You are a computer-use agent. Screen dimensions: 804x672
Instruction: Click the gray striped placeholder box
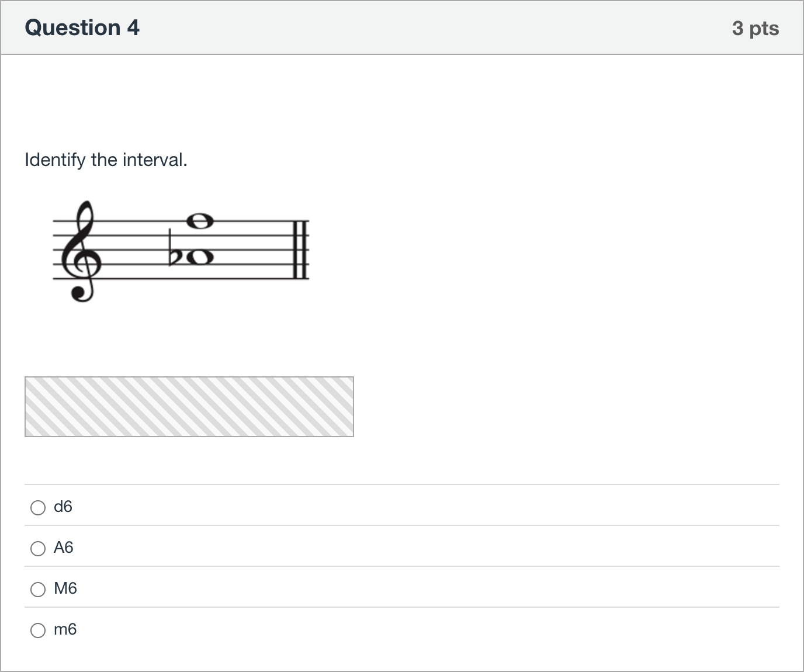click(189, 407)
